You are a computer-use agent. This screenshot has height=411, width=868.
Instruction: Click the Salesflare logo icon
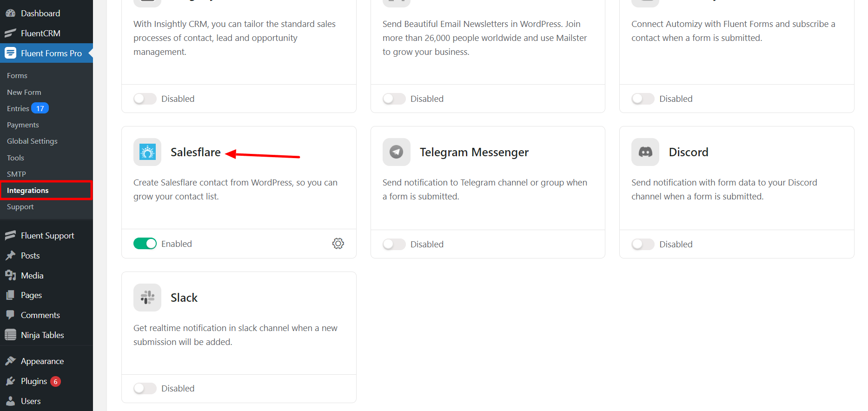click(147, 152)
